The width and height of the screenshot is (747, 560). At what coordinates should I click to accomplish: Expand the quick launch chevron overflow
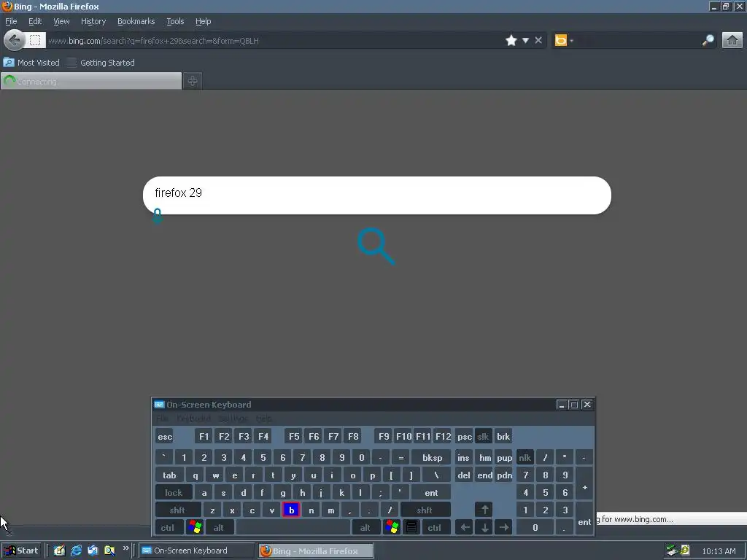click(125, 548)
